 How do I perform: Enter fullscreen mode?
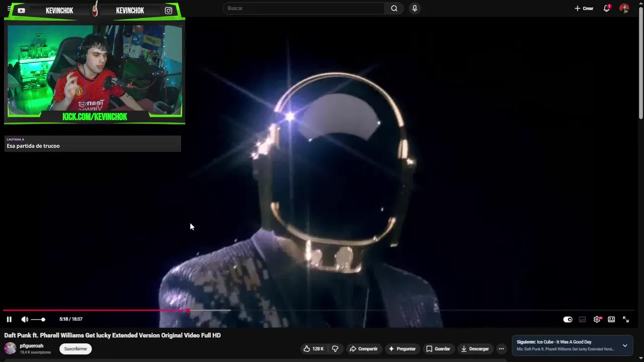click(x=626, y=319)
